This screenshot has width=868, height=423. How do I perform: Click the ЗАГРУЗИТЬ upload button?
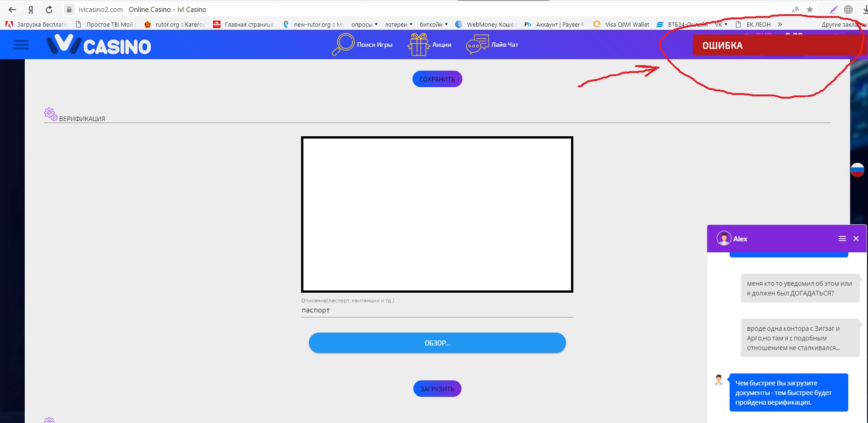(x=437, y=389)
